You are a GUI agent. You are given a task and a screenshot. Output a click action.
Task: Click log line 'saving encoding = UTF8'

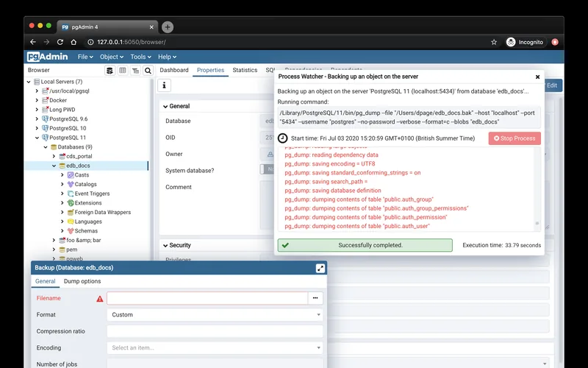coord(329,163)
